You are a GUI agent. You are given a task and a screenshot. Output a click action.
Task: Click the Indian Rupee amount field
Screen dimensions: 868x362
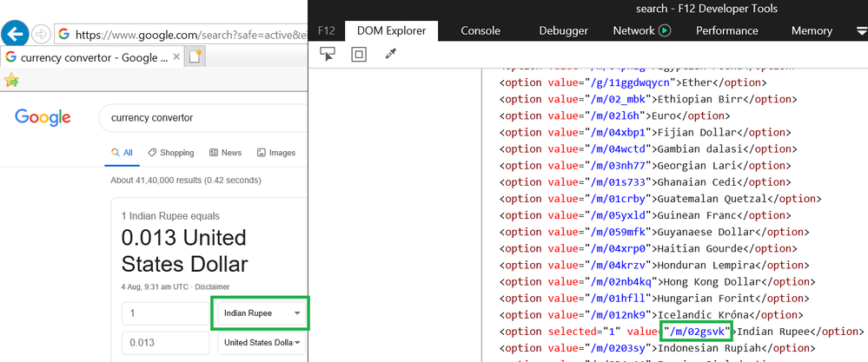pyautogui.click(x=165, y=313)
